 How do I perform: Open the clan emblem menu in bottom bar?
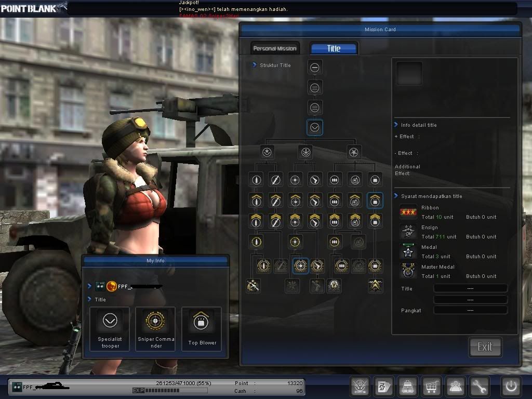click(x=360, y=386)
